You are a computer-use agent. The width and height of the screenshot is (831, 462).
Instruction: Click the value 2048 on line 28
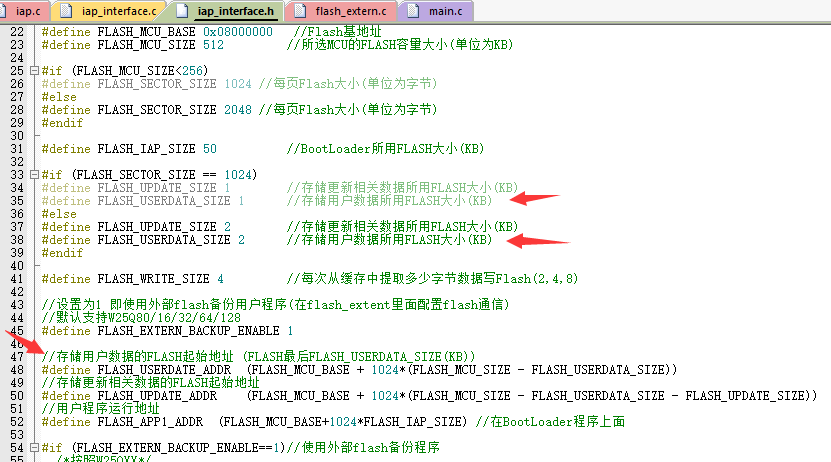click(238, 110)
